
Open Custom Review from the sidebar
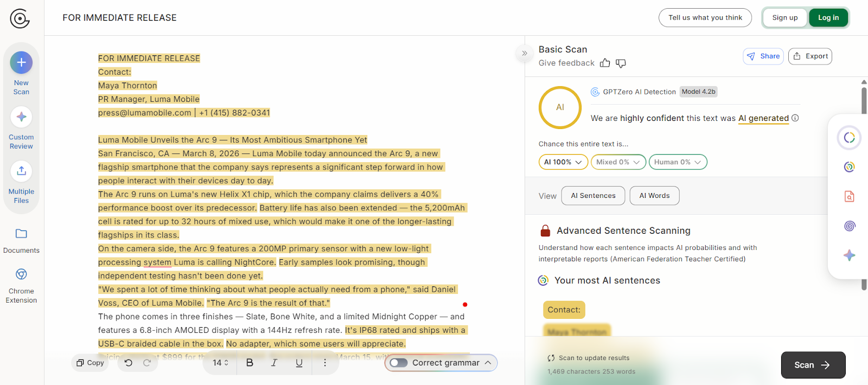point(21,128)
